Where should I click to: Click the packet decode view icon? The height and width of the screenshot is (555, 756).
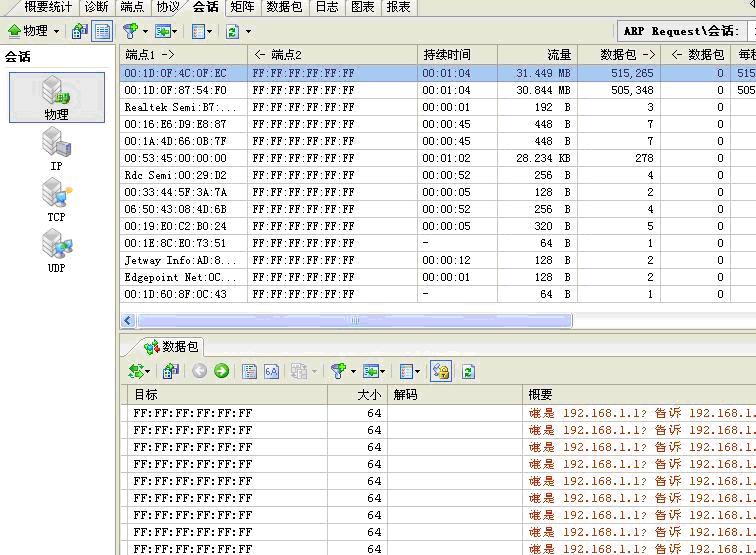250,371
